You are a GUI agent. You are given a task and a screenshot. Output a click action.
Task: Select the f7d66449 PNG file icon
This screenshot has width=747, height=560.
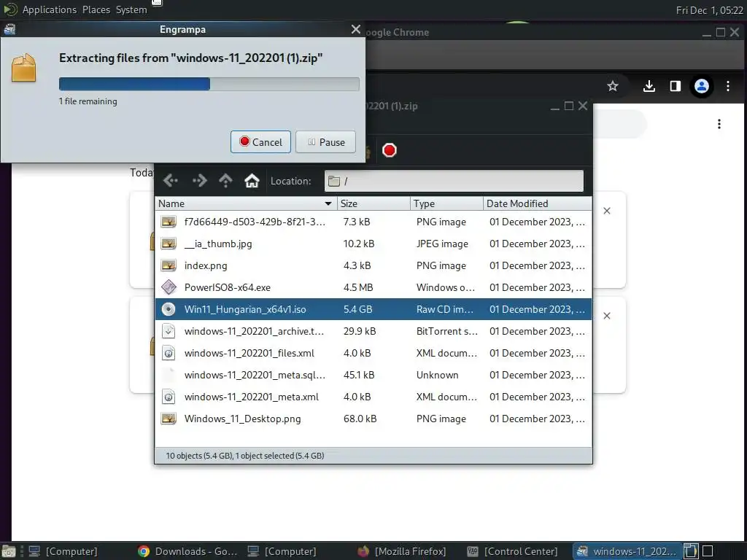click(x=169, y=222)
